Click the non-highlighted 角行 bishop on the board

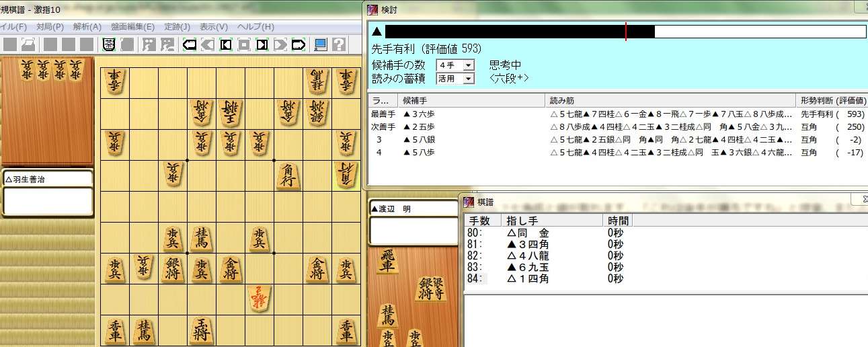[288, 177]
